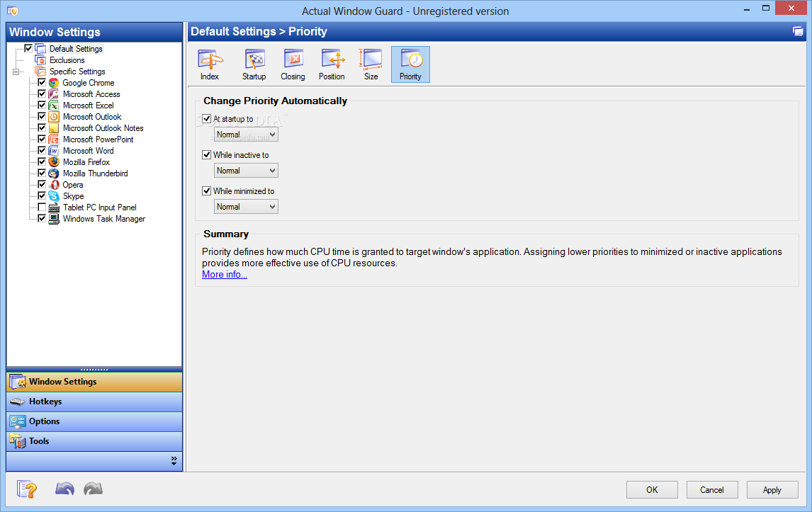812x512 pixels.
Task: Click the Microsoft PowerPoint app icon
Action: [54, 140]
